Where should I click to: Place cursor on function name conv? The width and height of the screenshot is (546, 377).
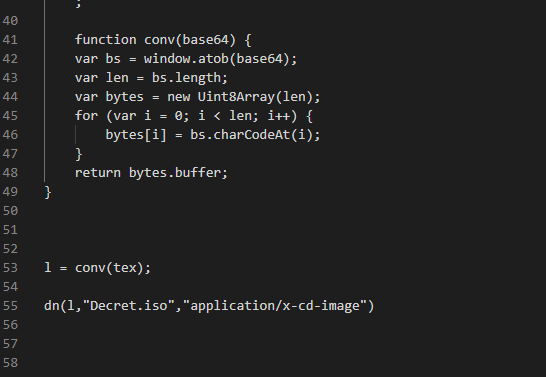pos(159,40)
